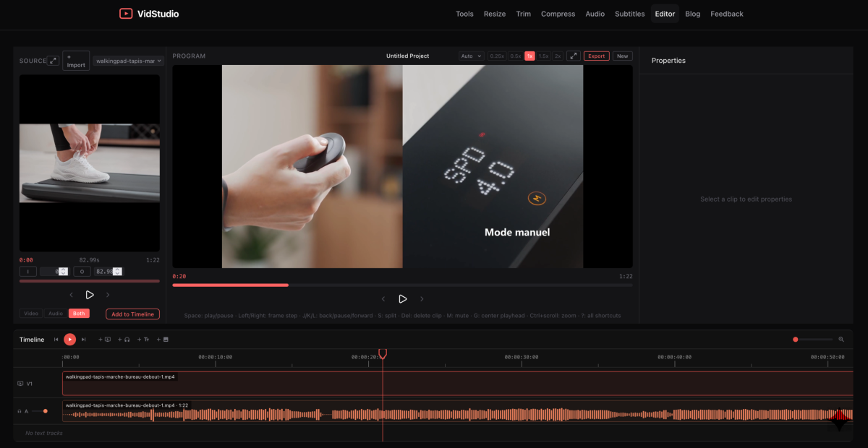Switch to the Subtitles tab
Viewport: 868px width, 448px height.
point(629,14)
